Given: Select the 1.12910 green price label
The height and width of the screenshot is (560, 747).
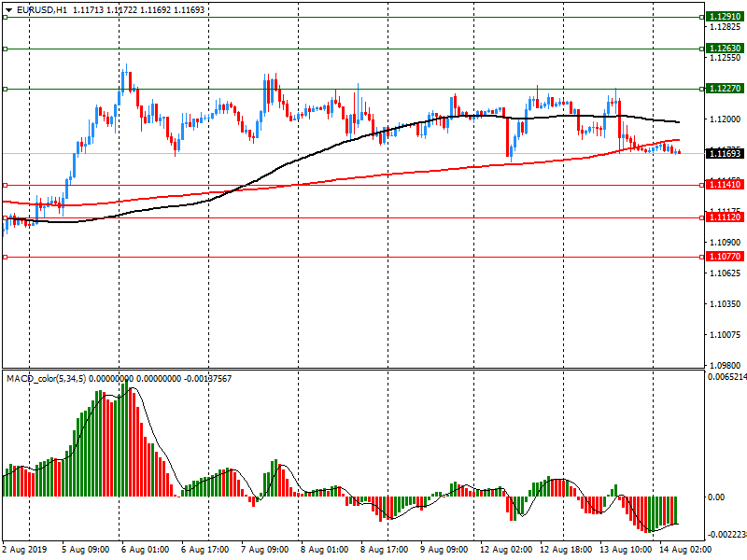Looking at the screenshot, I should coord(725,17).
